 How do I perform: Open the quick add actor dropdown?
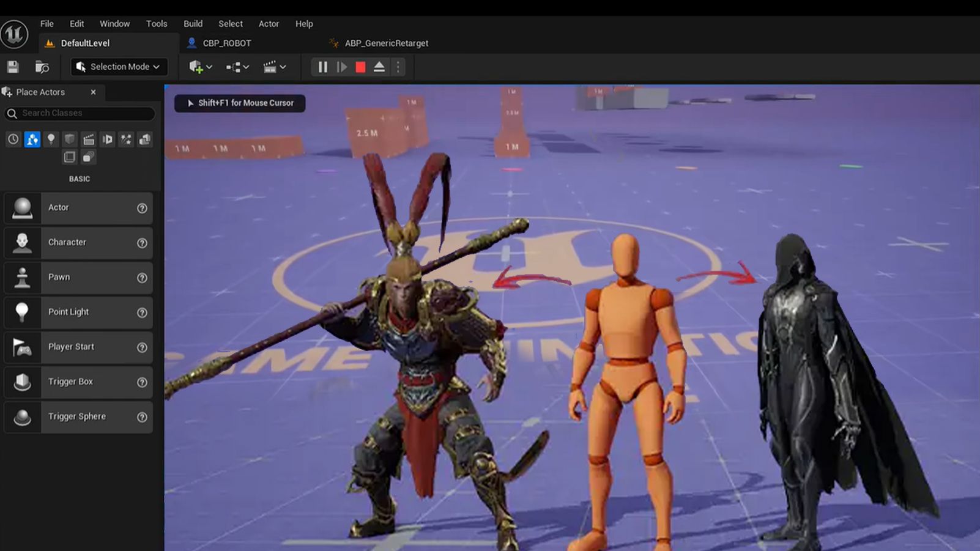[201, 67]
